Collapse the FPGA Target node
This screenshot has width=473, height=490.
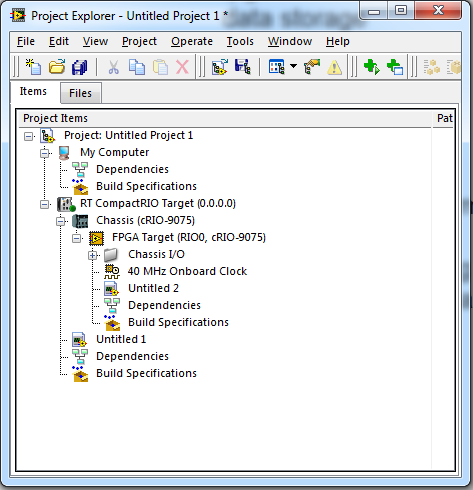pyautogui.click(x=77, y=238)
